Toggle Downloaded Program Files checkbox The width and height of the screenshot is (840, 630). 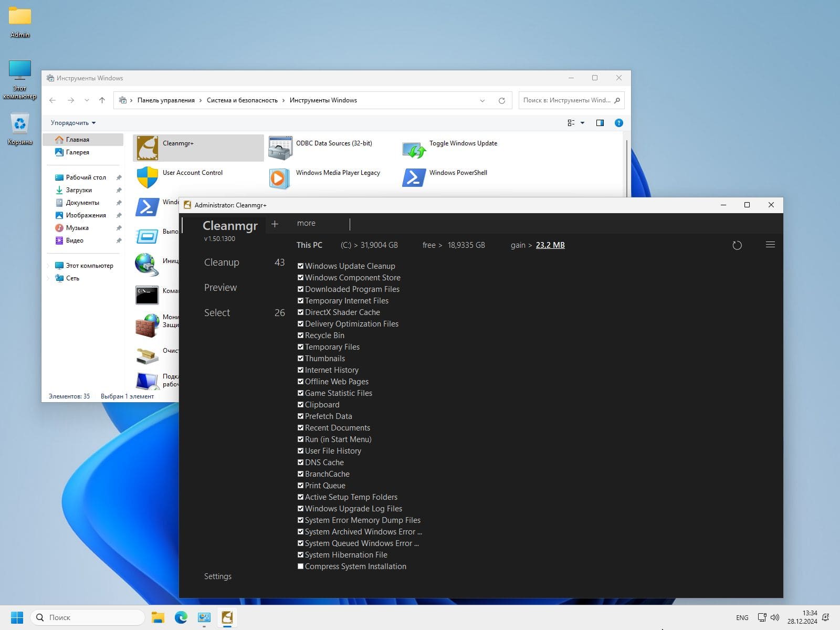[x=300, y=289]
